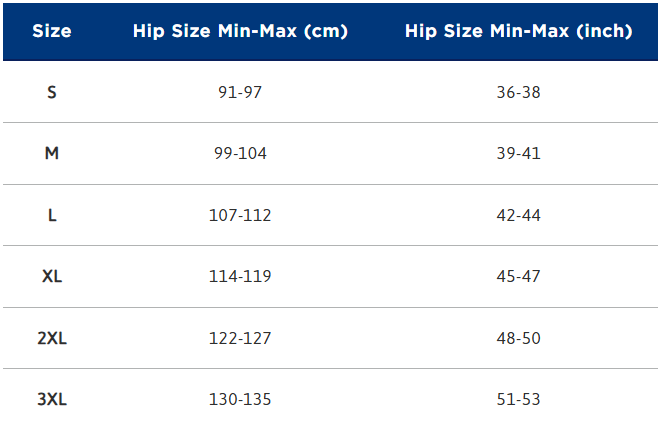
Task: Click the 51-53 inch hip value
Action: coord(518,399)
